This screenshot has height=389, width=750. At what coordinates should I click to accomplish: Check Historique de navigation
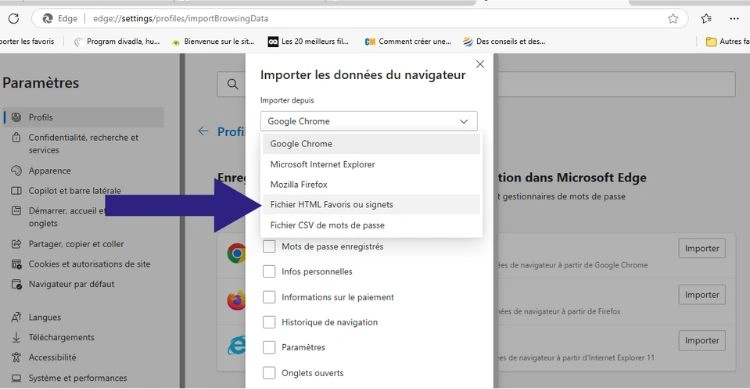click(x=269, y=322)
